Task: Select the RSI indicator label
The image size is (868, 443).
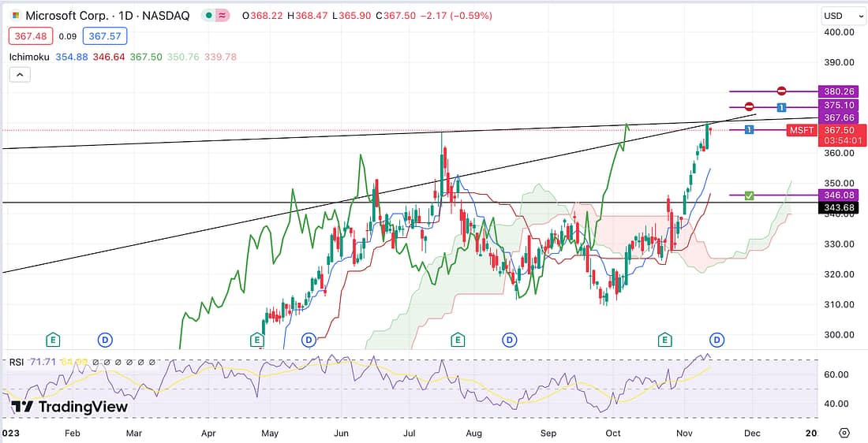Action: click(x=16, y=362)
